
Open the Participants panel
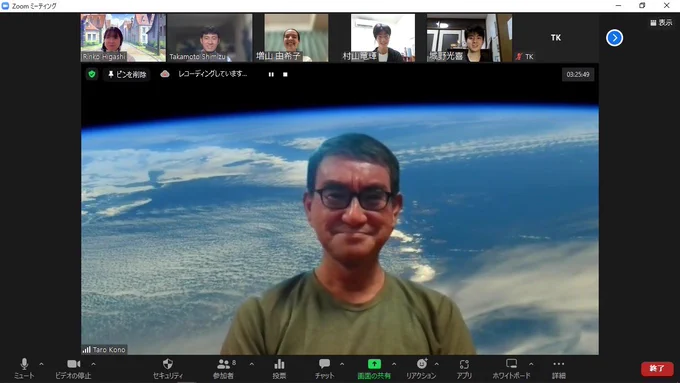click(x=223, y=369)
